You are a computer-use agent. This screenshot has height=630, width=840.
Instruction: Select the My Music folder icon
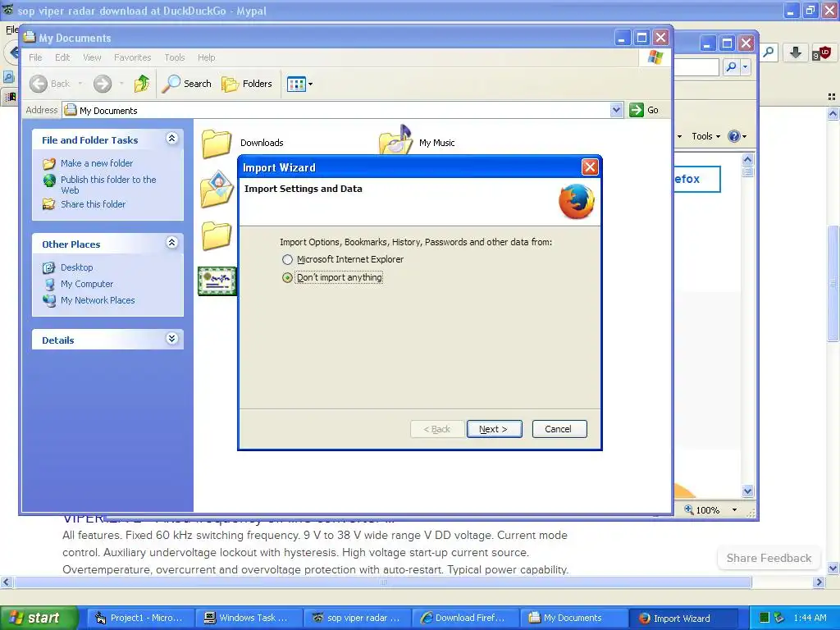(x=396, y=140)
